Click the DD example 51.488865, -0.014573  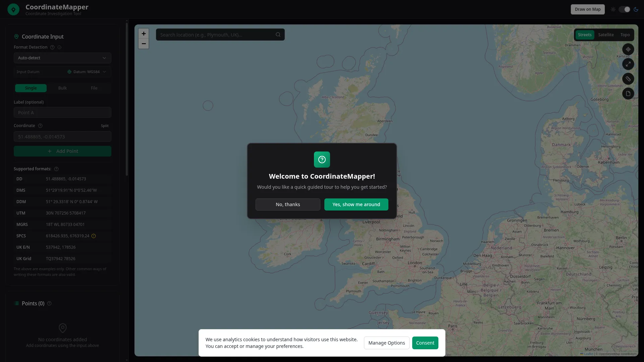pos(66,179)
